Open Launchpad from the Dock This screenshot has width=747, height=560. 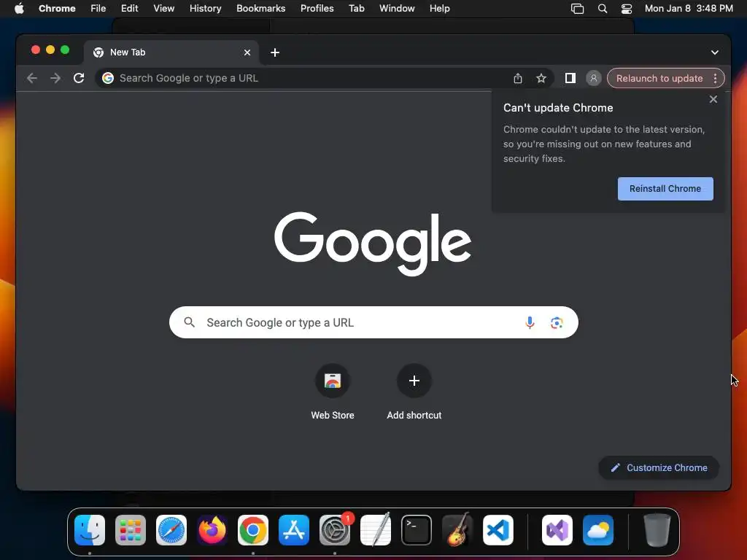tap(131, 530)
